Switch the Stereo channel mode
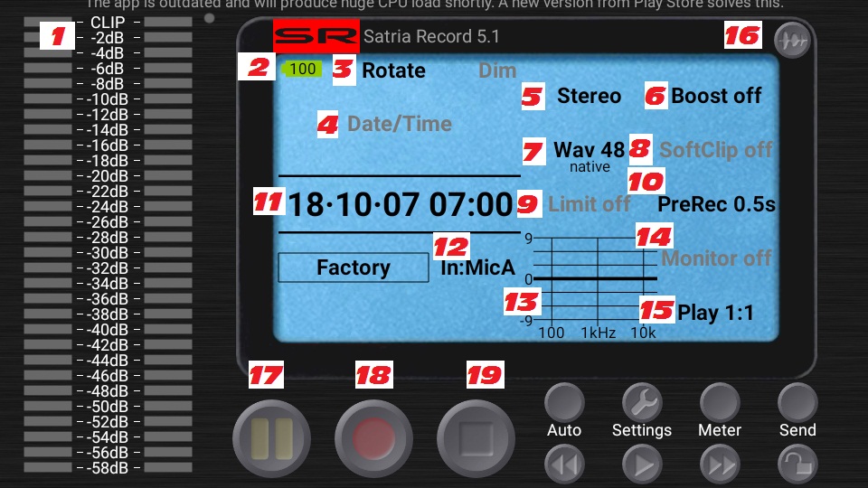This screenshot has height=488, width=868. click(x=589, y=96)
